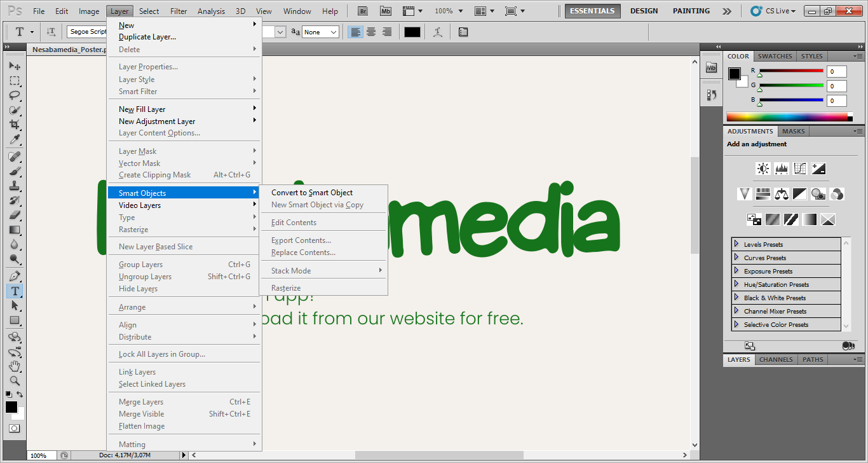868x463 pixels.
Task: Choose Convert to Smart Object
Action: [x=311, y=193]
